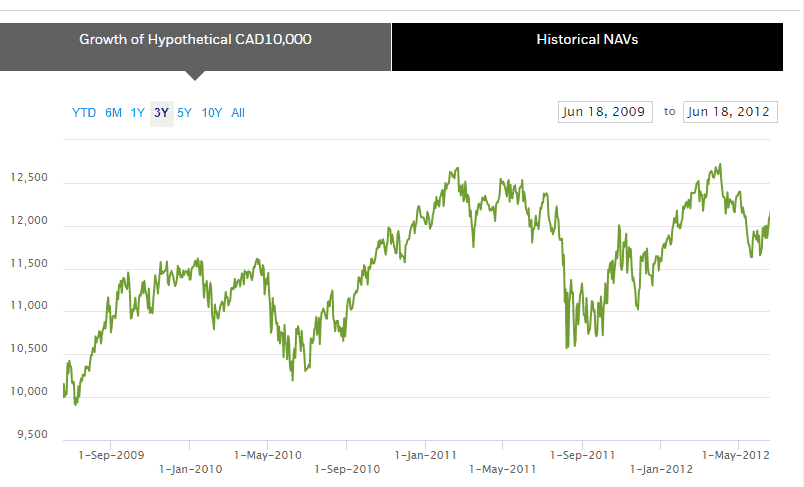Viewport: 804px width, 487px height.
Task: Select the 1Y range option
Action: coord(138,113)
